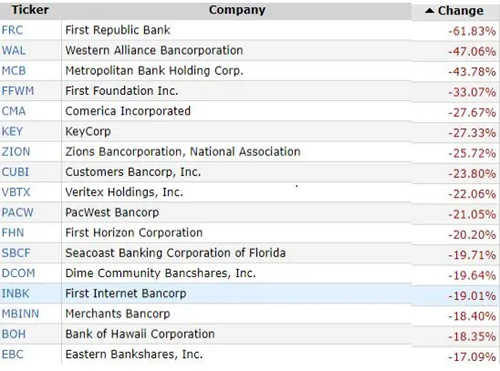This screenshot has height=371, width=500.
Task: Select the PACW ticker link
Action: click(17, 212)
